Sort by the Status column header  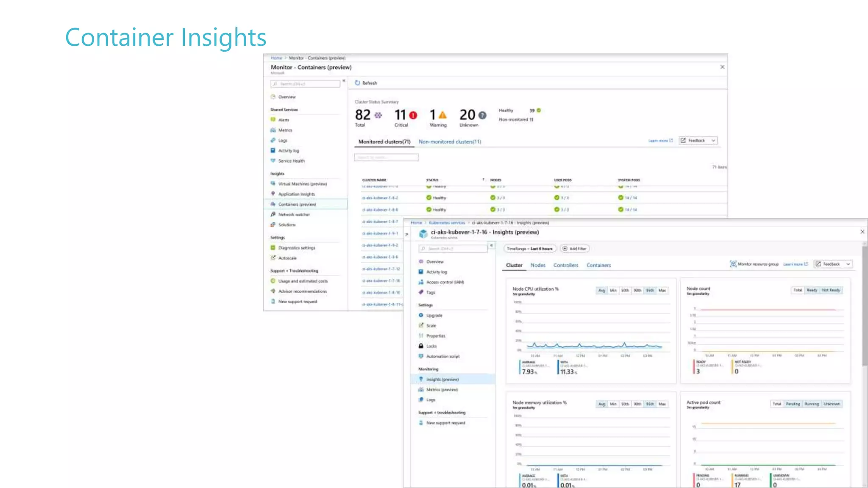click(x=432, y=180)
